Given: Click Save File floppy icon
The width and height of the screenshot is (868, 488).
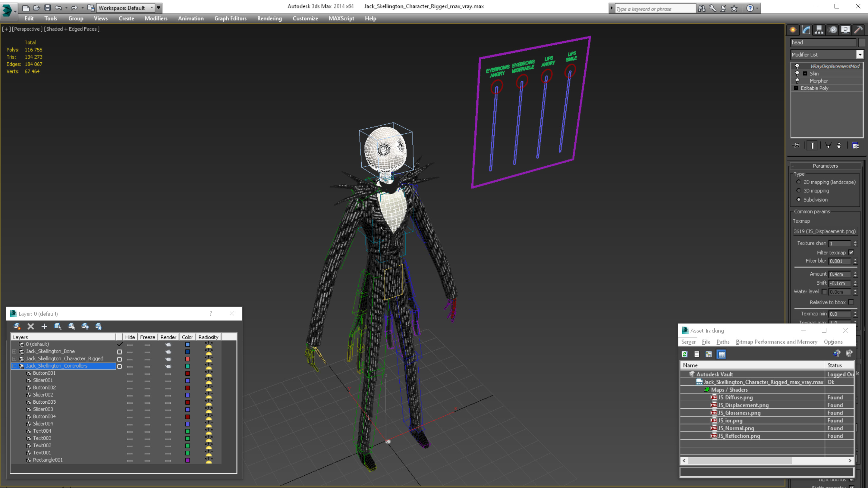Looking at the screenshot, I should [47, 8].
